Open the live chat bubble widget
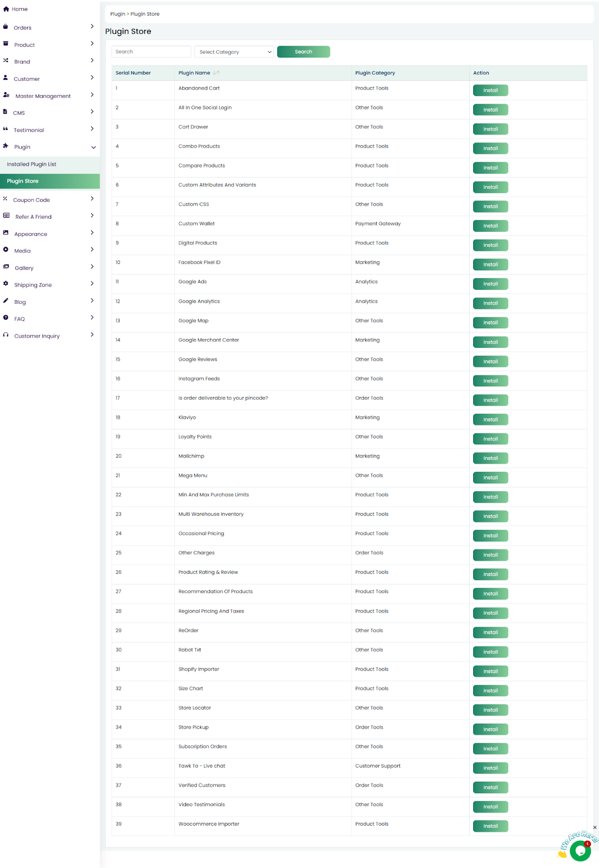This screenshot has height=868, width=599. (580, 850)
